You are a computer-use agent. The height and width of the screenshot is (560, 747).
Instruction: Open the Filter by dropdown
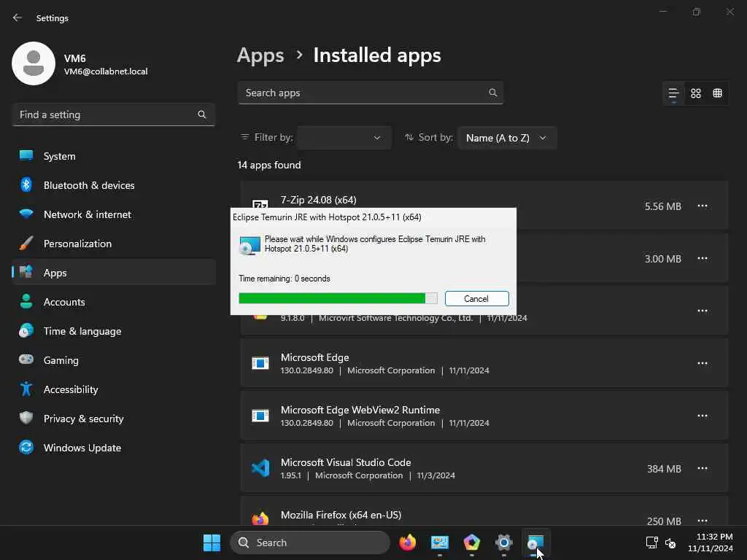tap(344, 138)
